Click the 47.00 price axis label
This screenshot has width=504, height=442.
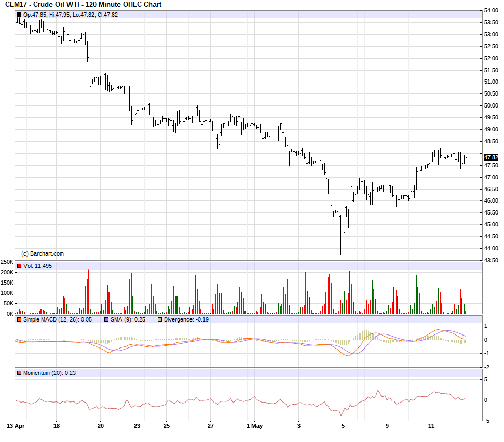pos(491,177)
